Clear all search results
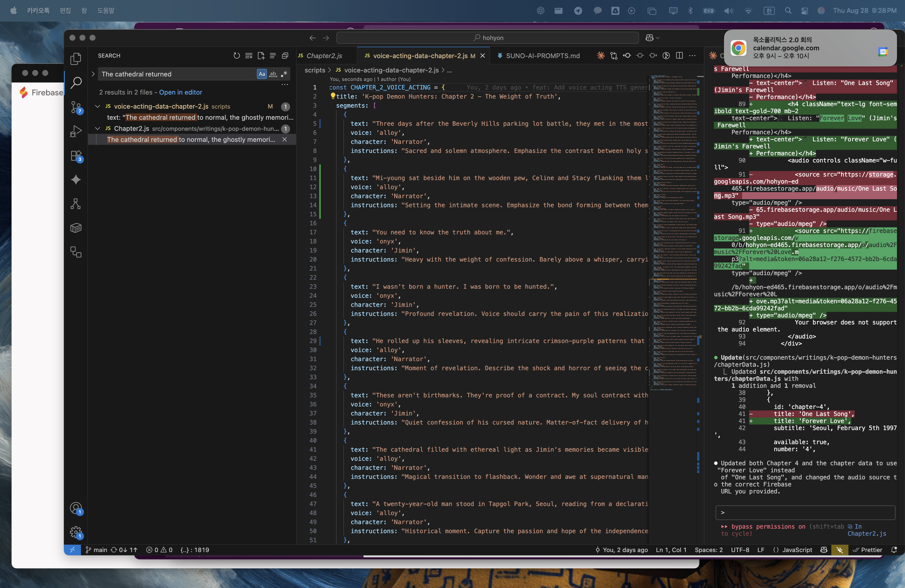The image size is (905, 588). [249, 56]
